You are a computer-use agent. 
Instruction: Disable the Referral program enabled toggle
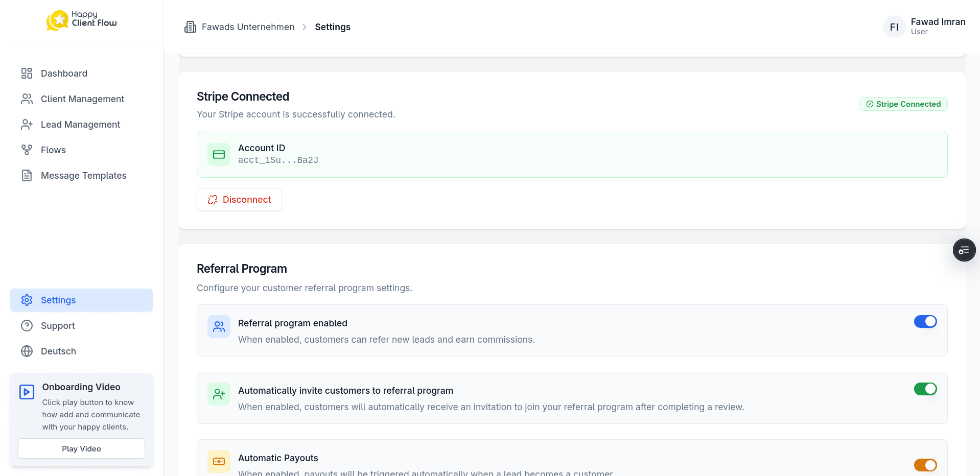[x=925, y=322]
